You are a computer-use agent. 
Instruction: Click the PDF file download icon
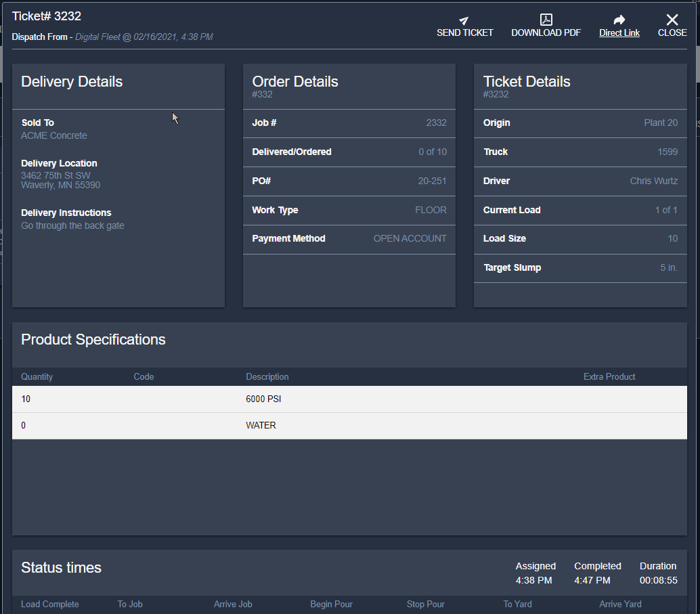[x=546, y=20]
